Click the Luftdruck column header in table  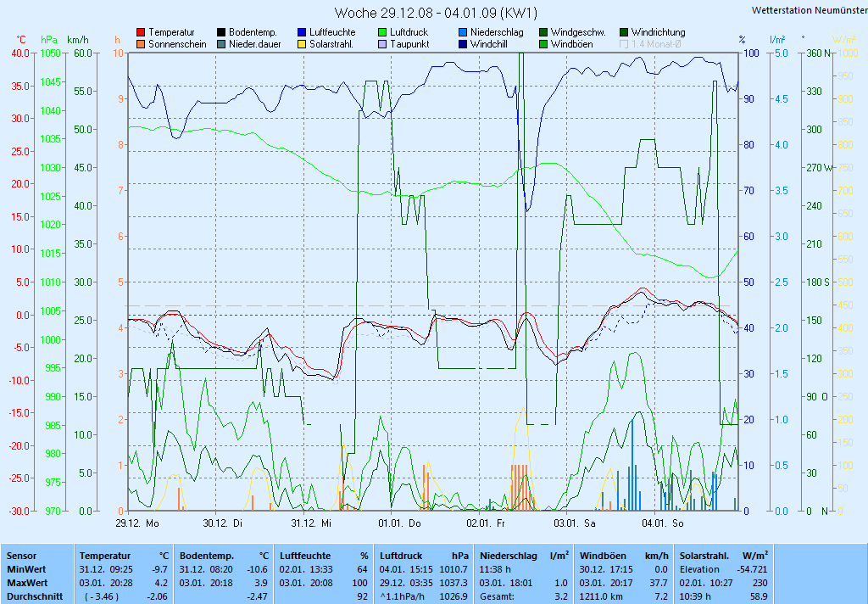pos(400,555)
